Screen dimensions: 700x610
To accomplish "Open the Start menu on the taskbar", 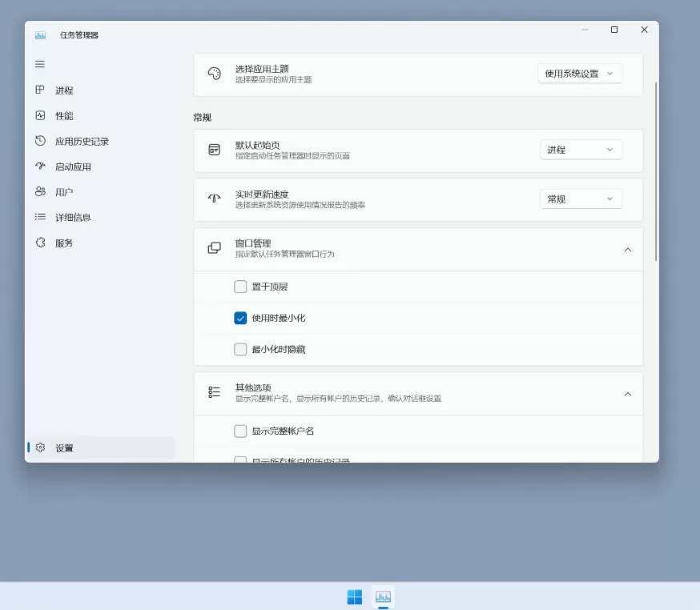I will [x=353, y=596].
